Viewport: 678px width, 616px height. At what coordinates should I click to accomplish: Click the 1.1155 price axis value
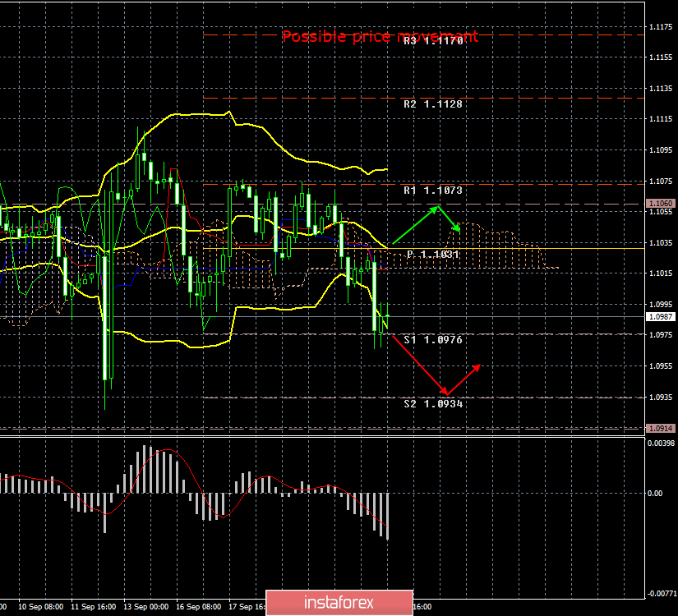click(x=661, y=57)
